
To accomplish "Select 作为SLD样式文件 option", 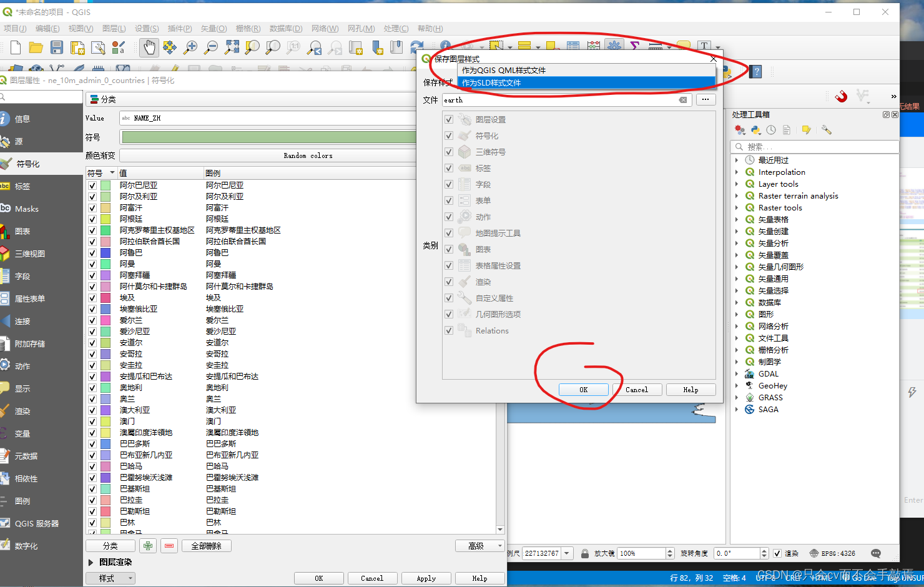I will (586, 82).
